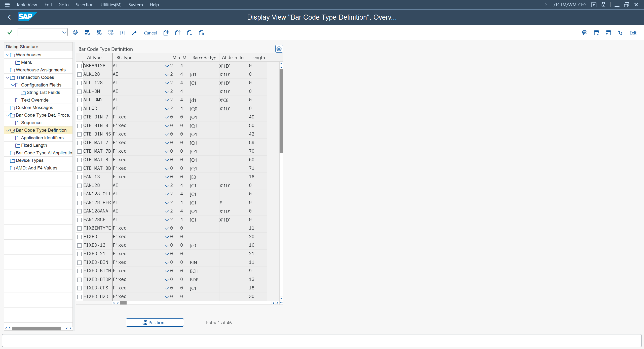Viewport: 644px width, 349px height.
Task: Open the BC Type dropdown for ALLQR
Action: click(x=167, y=109)
